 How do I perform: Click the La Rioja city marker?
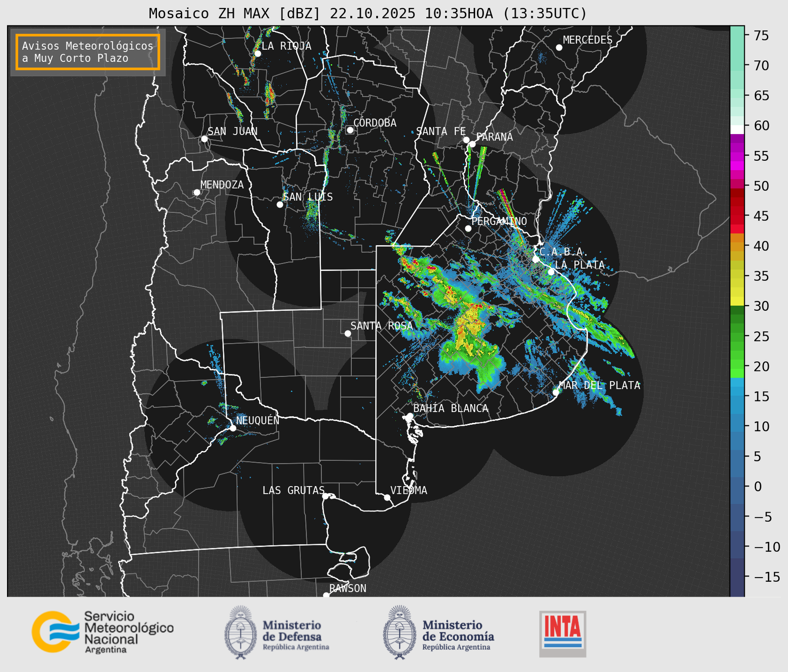pos(257,53)
